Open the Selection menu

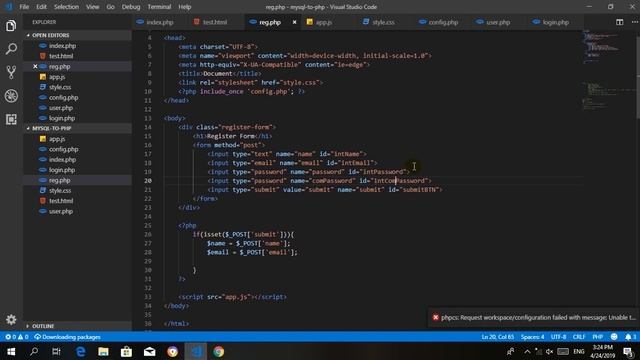(66, 7)
